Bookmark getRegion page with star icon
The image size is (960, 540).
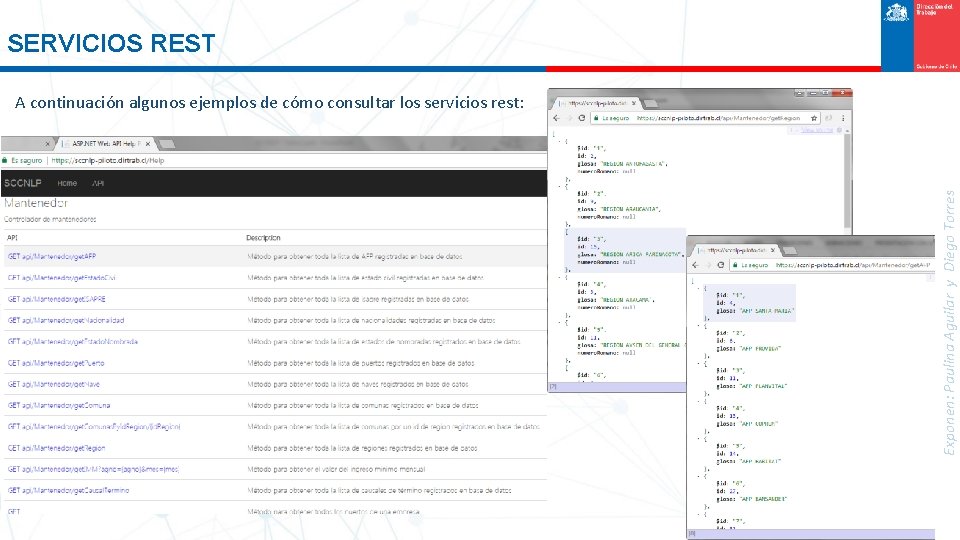pos(814,118)
